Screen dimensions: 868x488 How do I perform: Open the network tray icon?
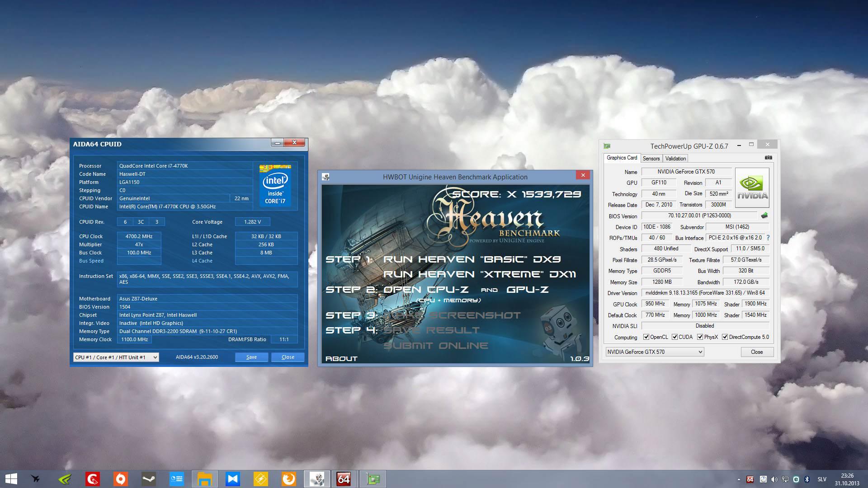(x=785, y=479)
